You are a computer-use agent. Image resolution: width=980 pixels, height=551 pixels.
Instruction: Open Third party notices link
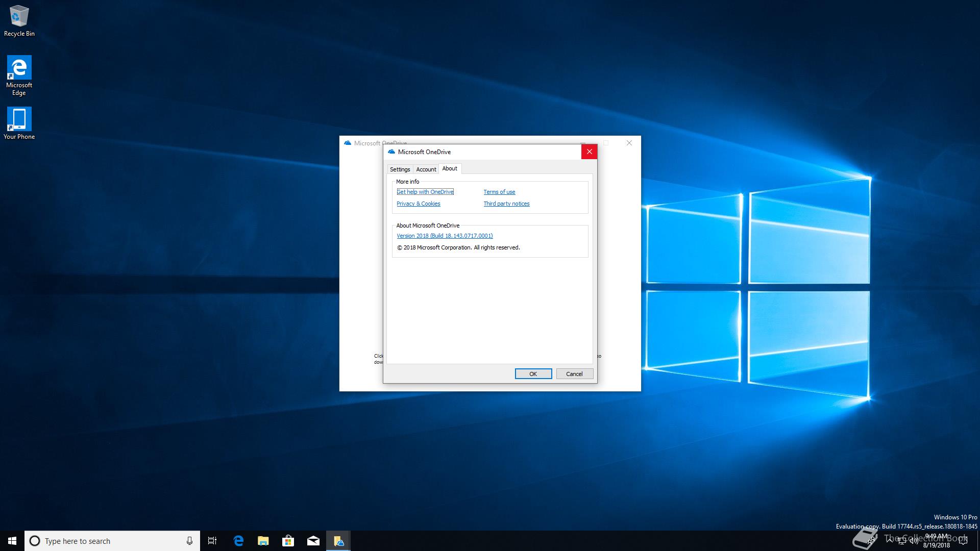click(506, 204)
